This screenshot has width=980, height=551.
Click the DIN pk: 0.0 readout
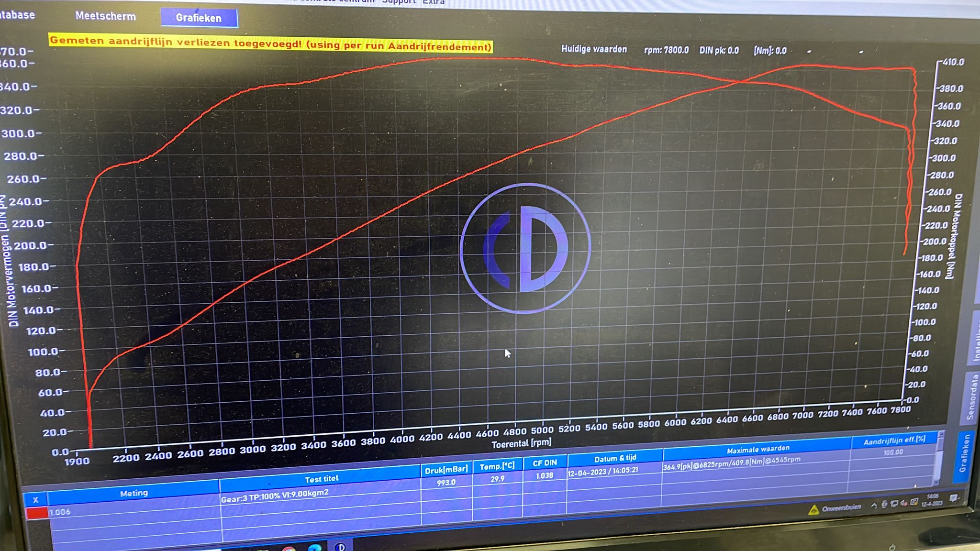click(719, 50)
